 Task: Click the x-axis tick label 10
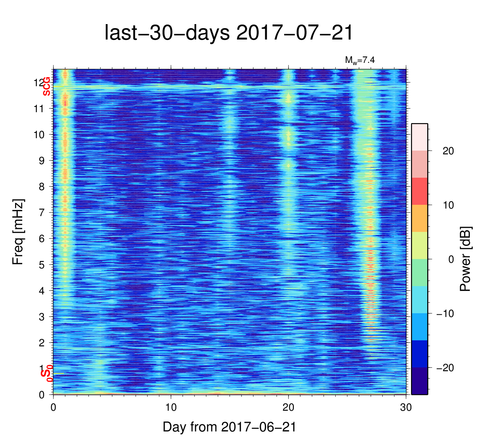[171, 408]
